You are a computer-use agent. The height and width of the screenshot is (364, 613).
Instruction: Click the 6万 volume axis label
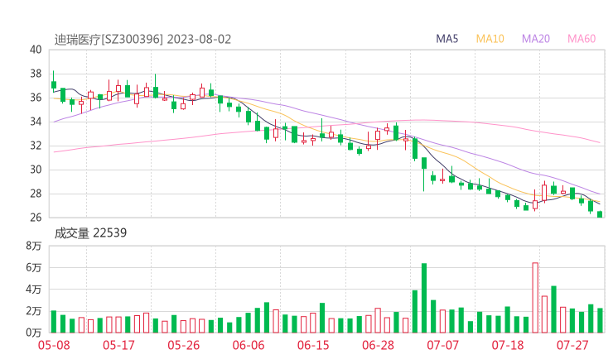(x=34, y=267)
